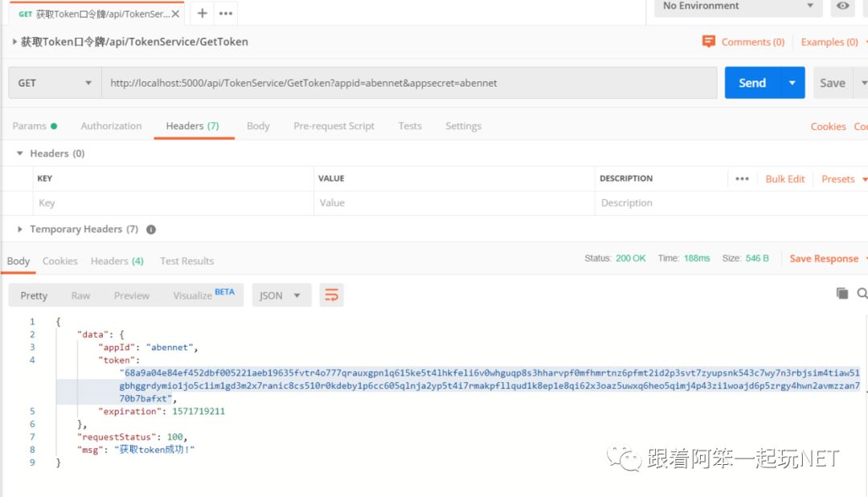Click the Temporary Headers info icon
Image resolution: width=868 pixels, height=497 pixels.
click(151, 230)
